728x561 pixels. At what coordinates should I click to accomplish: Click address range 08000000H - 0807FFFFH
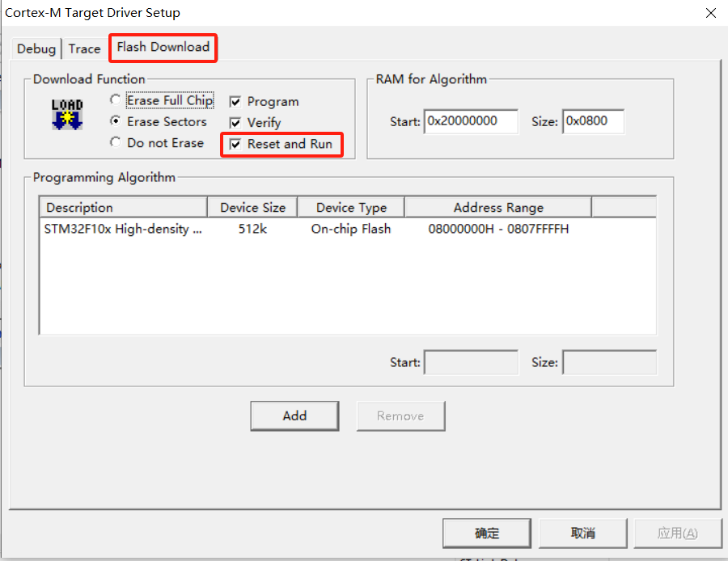click(498, 229)
